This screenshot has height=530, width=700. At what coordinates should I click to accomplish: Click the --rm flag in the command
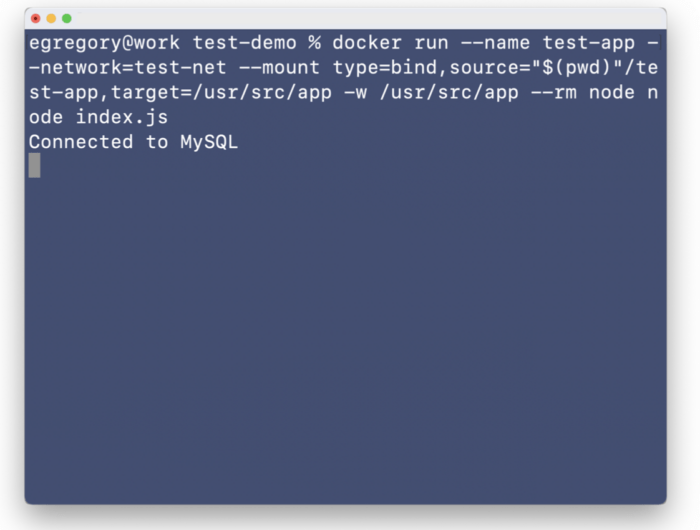click(x=554, y=93)
